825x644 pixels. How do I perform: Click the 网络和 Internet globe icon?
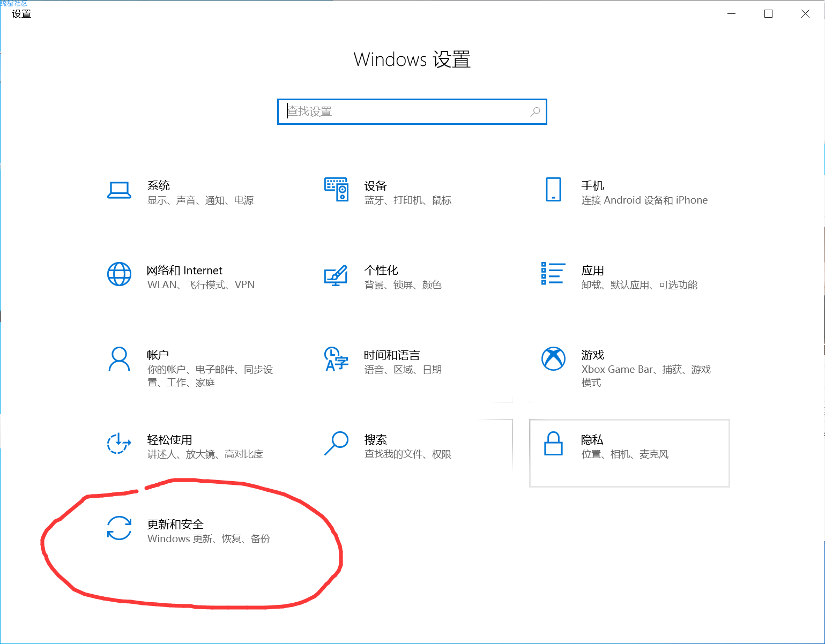[x=119, y=274]
